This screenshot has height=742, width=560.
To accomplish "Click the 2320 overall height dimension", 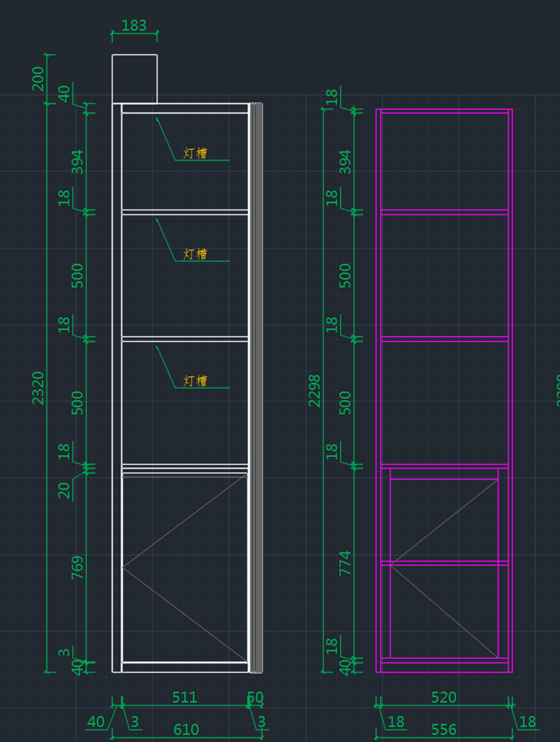I will click(38, 388).
